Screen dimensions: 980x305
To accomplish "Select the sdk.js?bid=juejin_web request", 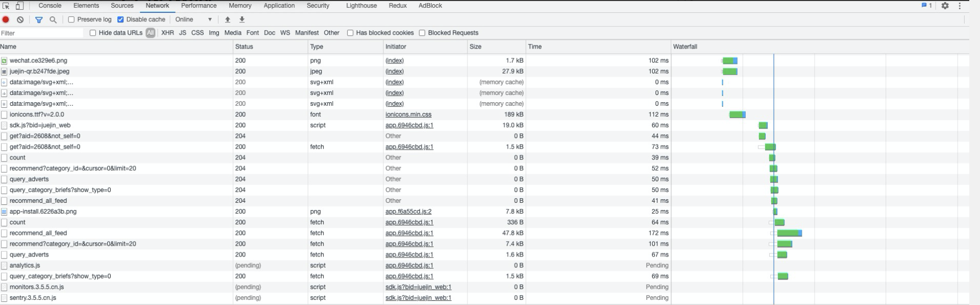I will 40,125.
